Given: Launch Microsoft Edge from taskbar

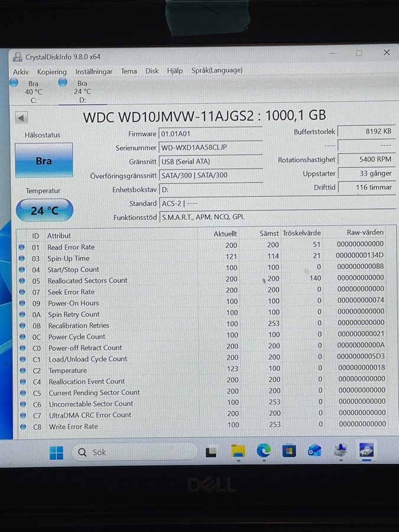Looking at the screenshot, I should click(264, 451).
